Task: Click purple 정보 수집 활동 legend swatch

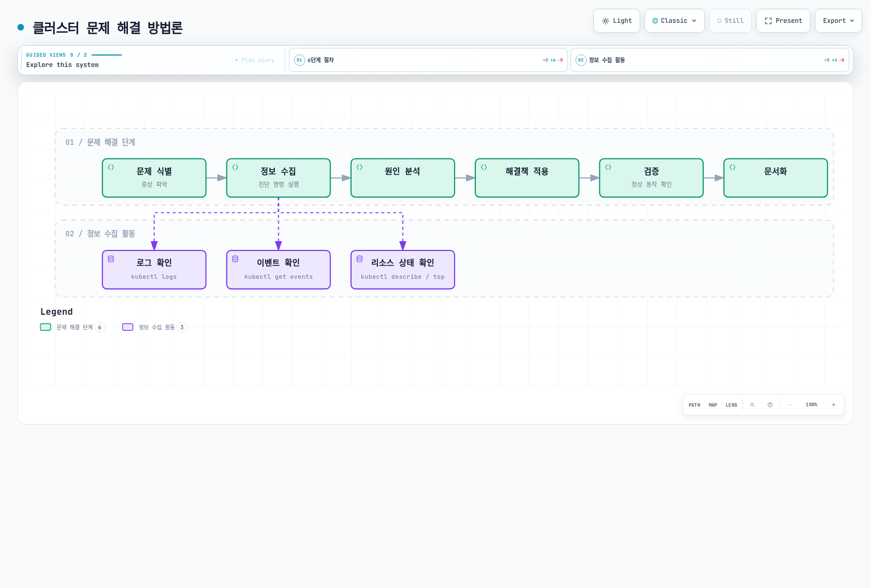Action: click(x=128, y=327)
